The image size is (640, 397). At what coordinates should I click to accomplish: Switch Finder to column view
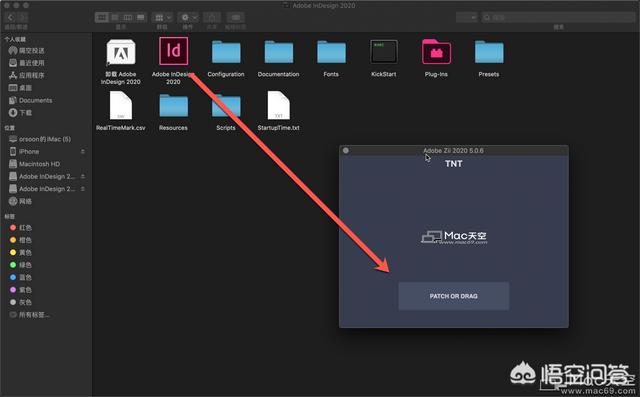pos(128,17)
